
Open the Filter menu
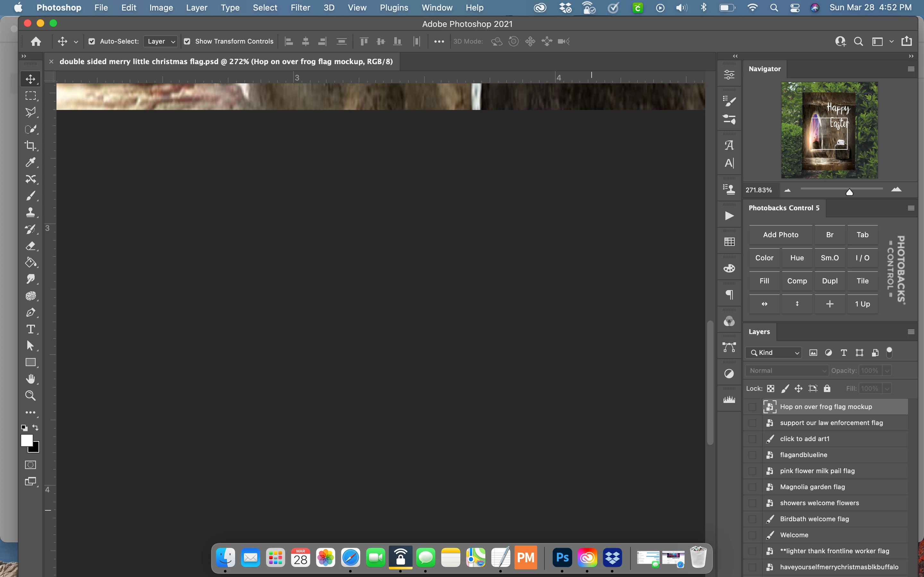[x=300, y=8]
